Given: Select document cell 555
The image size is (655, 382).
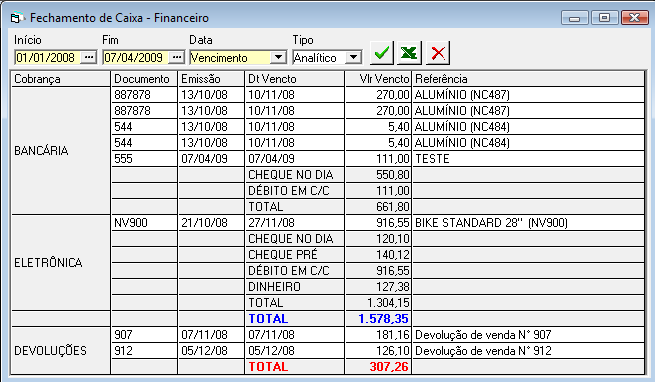Looking at the screenshot, I should click(x=145, y=159).
